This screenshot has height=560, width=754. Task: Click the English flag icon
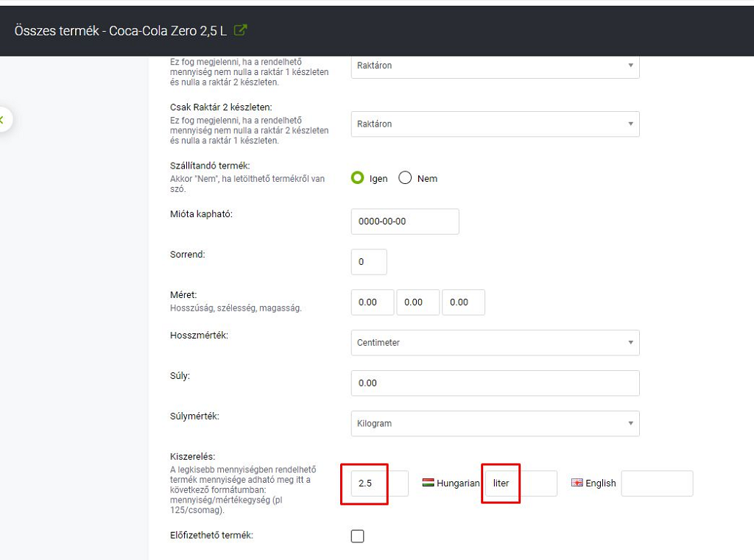point(577,483)
